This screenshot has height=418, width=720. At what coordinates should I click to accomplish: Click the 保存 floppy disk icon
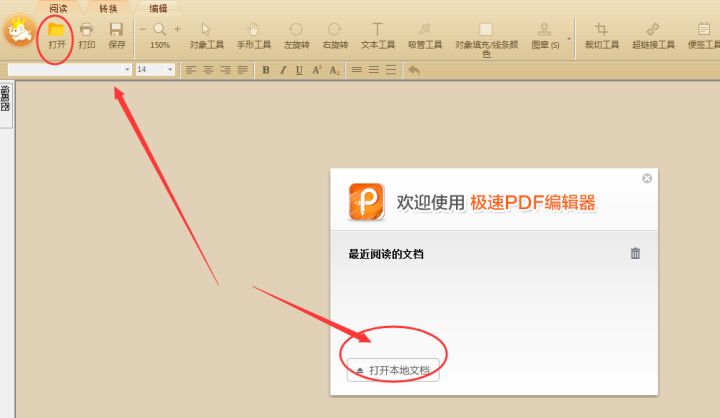click(x=117, y=30)
